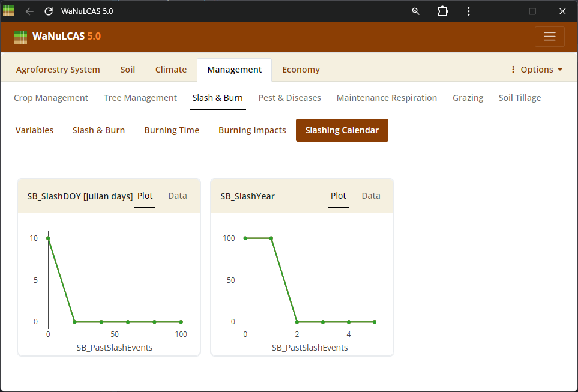The image size is (578, 392).
Task: Open the extensions puzzle icon
Action: (442, 11)
